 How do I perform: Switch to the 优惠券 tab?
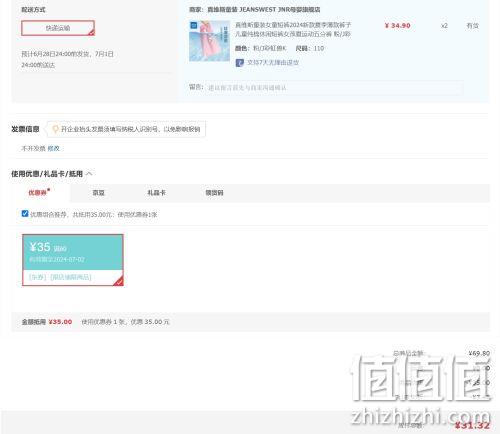pyautogui.click(x=37, y=193)
